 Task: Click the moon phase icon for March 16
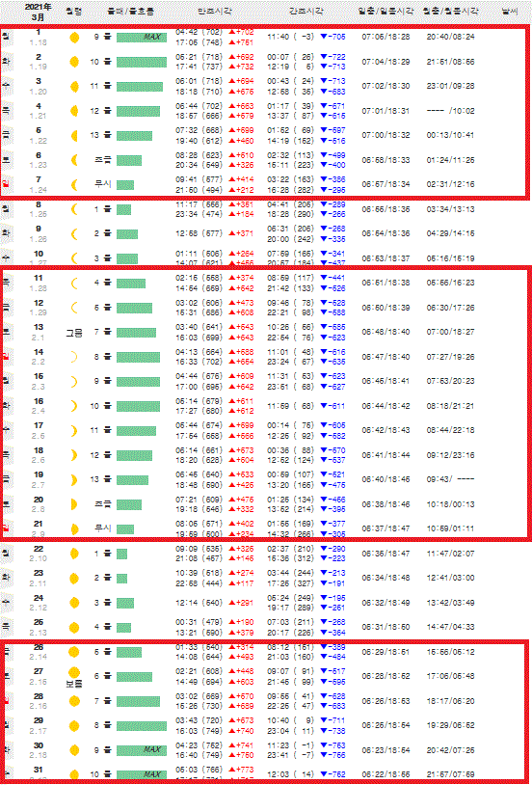(x=74, y=406)
